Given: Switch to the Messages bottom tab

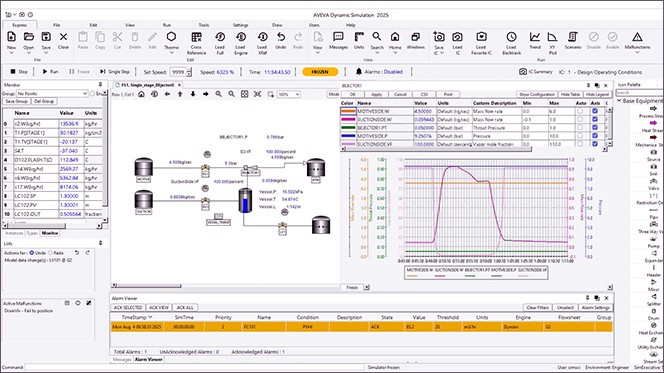Looking at the screenshot, I should pos(122,359).
